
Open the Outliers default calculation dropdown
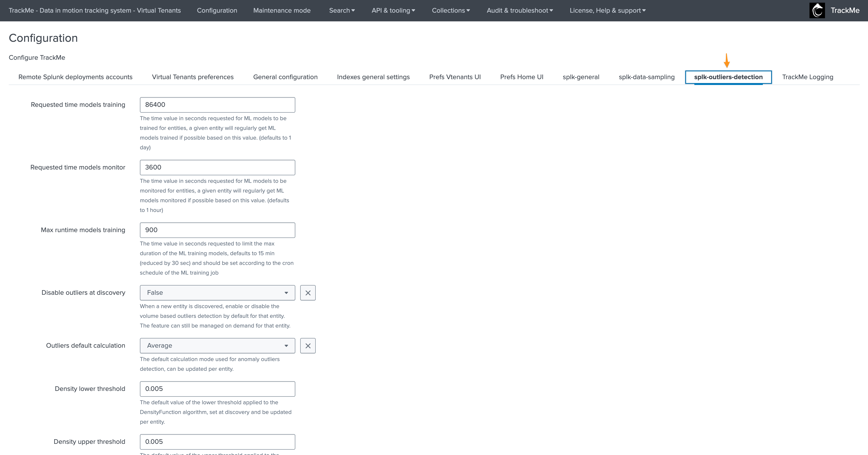pos(217,345)
